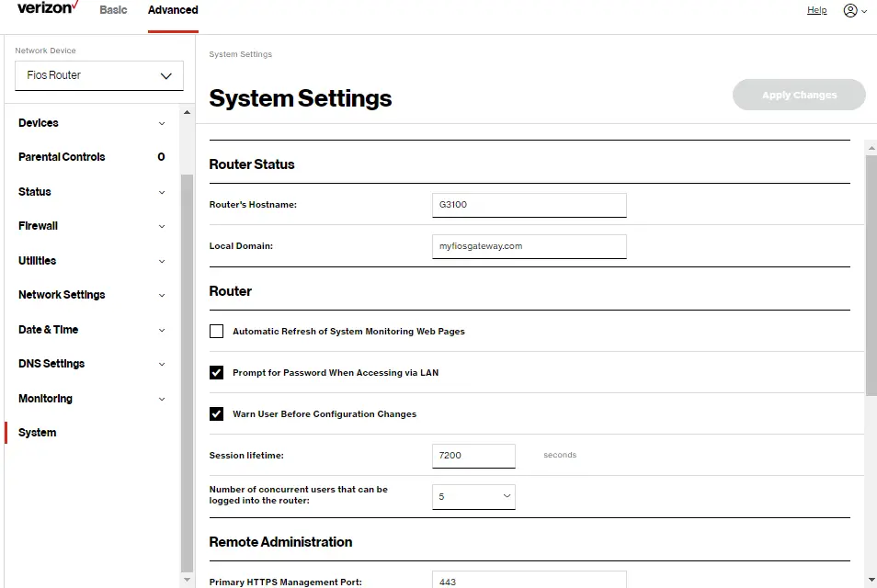The width and height of the screenshot is (877, 588).
Task: Click the Verizon logo
Action: (44, 9)
